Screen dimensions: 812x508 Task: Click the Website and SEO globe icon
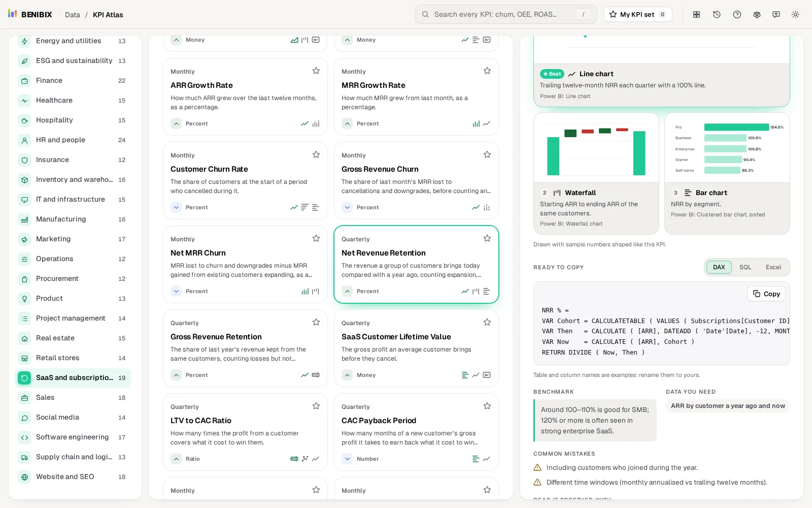click(24, 477)
